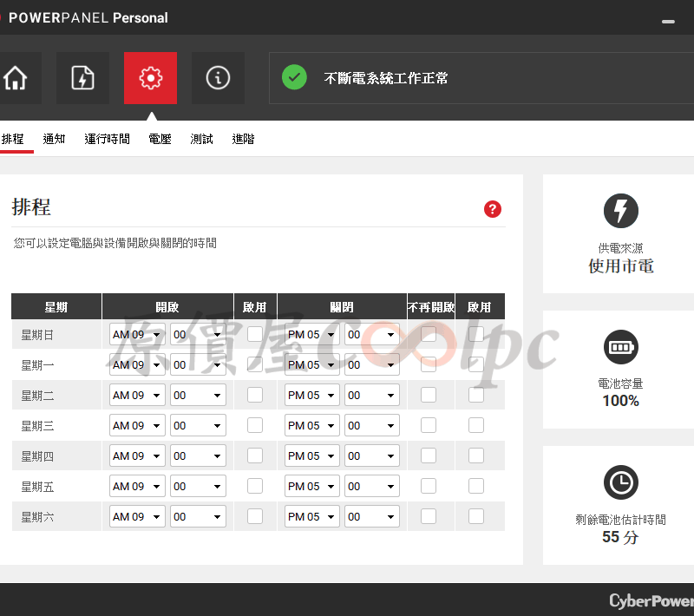Click the 星期 column header
694x616 pixels.
tap(56, 306)
